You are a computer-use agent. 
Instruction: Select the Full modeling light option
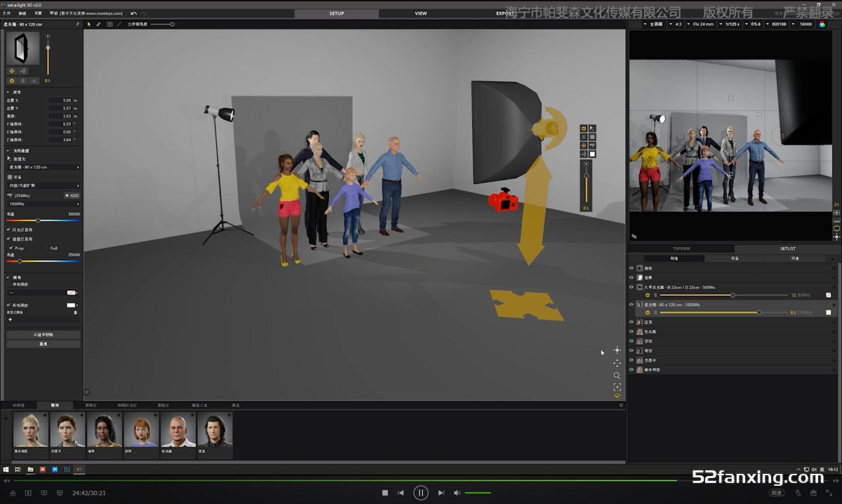point(46,248)
